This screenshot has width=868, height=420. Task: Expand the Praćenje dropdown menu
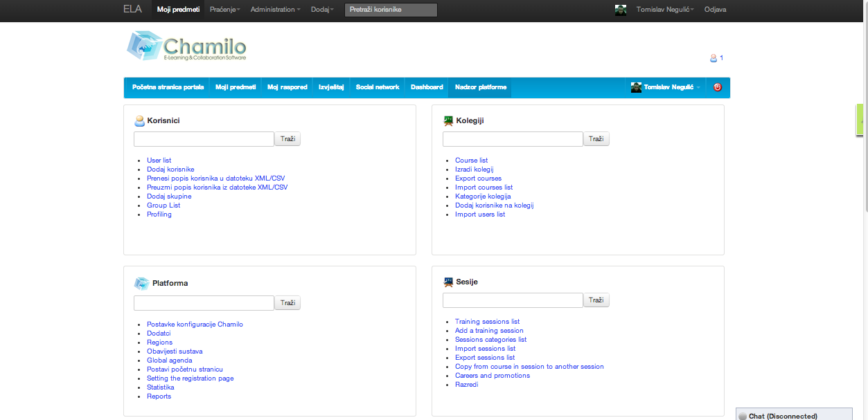pos(224,10)
